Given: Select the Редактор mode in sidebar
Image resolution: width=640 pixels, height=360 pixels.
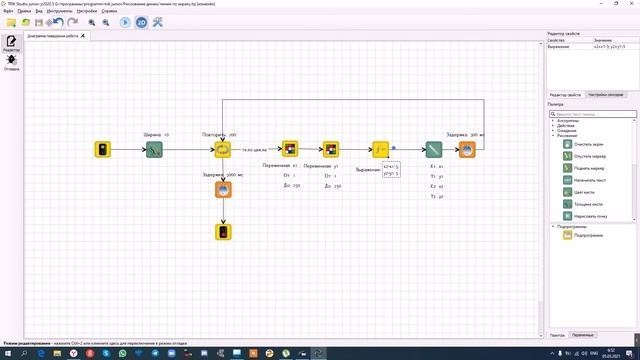Looking at the screenshot, I should point(11,43).
